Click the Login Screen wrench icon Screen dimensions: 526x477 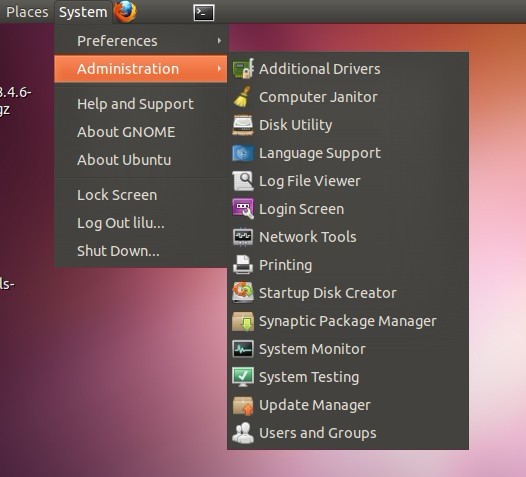(x=243, y=209)
